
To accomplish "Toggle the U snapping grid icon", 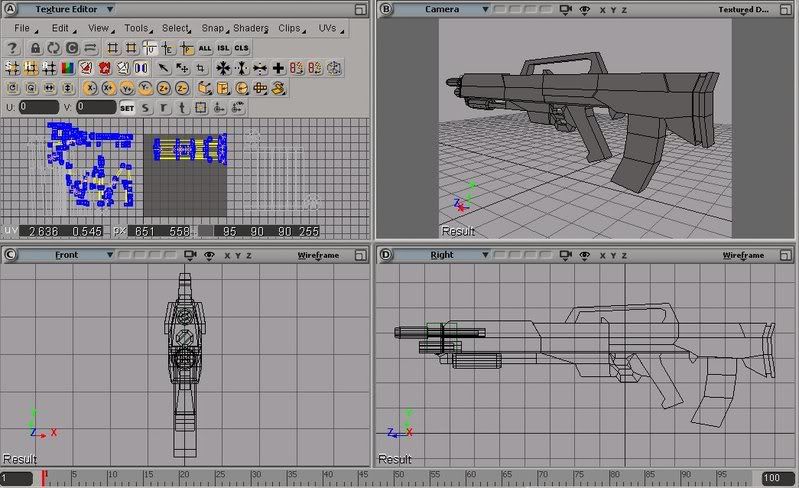I will pyautogui.click(x=149, y=48).
